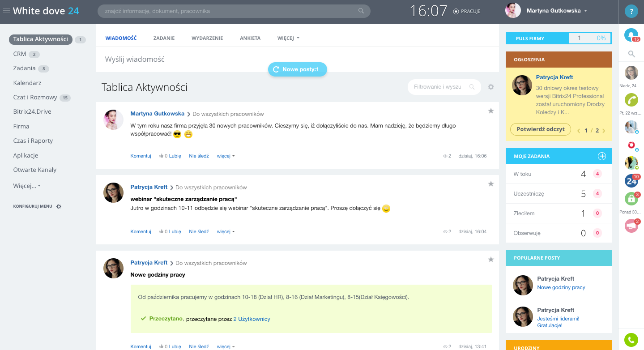Go to next announcement with right arrow
Image resolution: width=644 pixels, height=350 pixels.
(604, 131)
